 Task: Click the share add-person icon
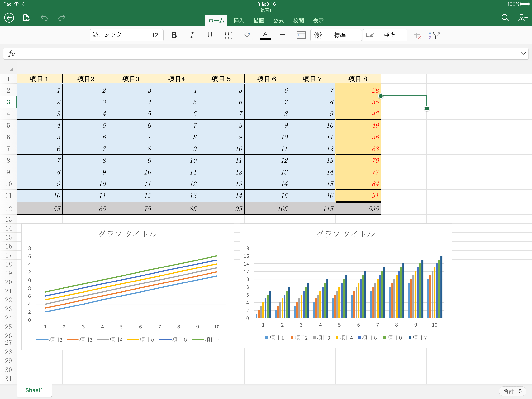coord(522,18)
